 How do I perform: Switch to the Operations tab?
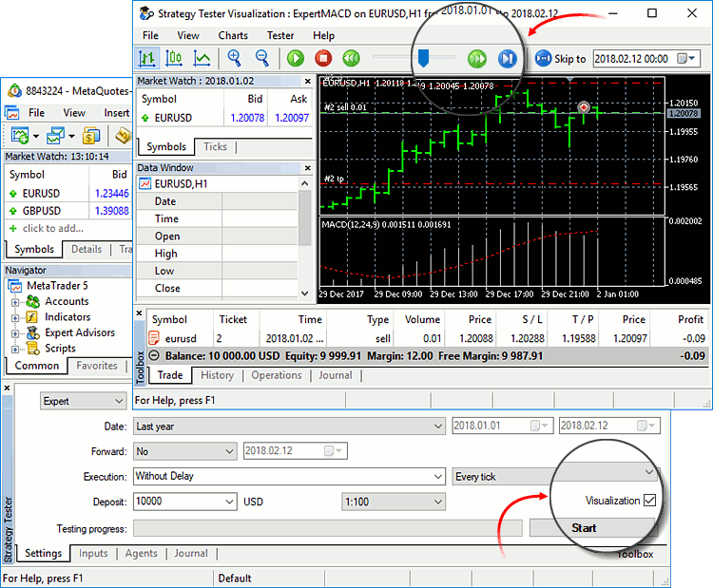277,375
